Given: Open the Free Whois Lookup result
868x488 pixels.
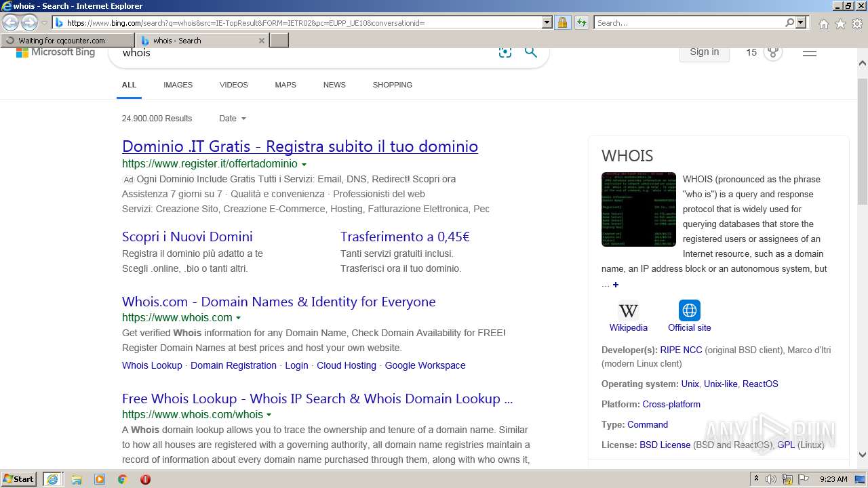Looking at the screenshot, I should (x=317, y=399).
